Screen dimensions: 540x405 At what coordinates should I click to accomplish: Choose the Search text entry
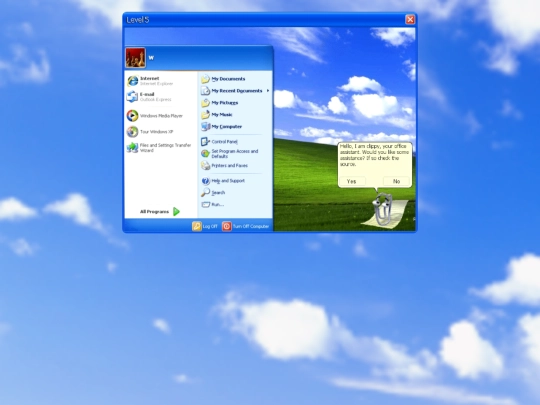click(218, 193)
